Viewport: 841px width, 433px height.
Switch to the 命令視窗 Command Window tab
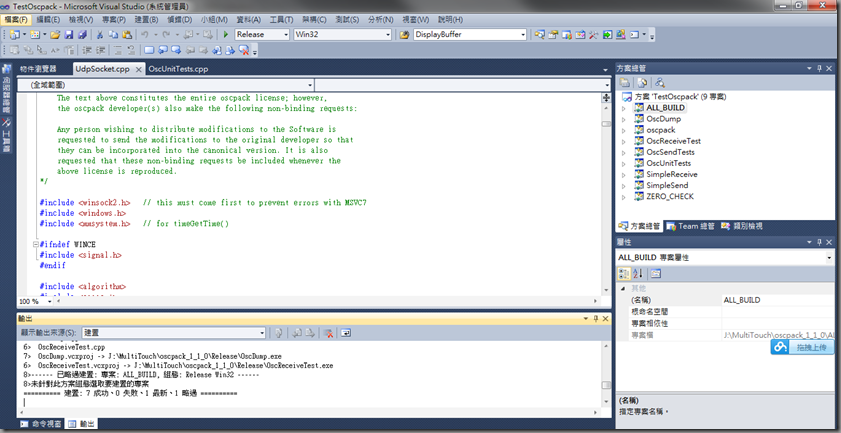click(x=41, y=423)
